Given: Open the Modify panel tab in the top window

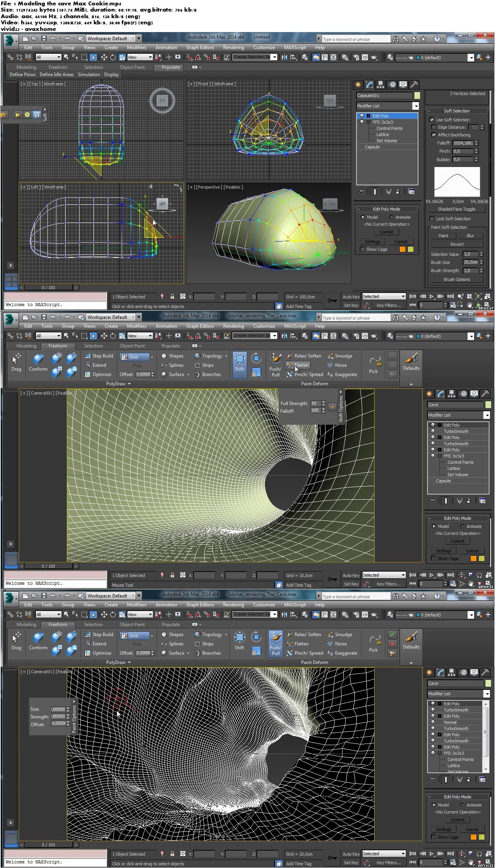Looking at the screenshot, I should (x=370, y=85).
